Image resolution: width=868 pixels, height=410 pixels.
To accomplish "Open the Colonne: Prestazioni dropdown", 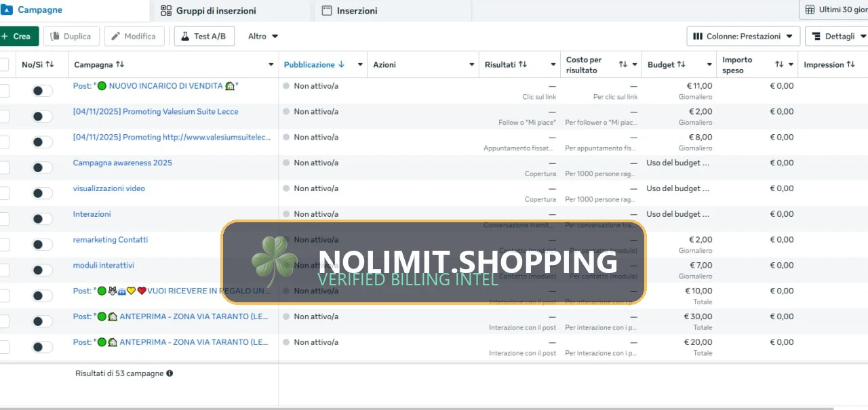I will click(743, 37).
